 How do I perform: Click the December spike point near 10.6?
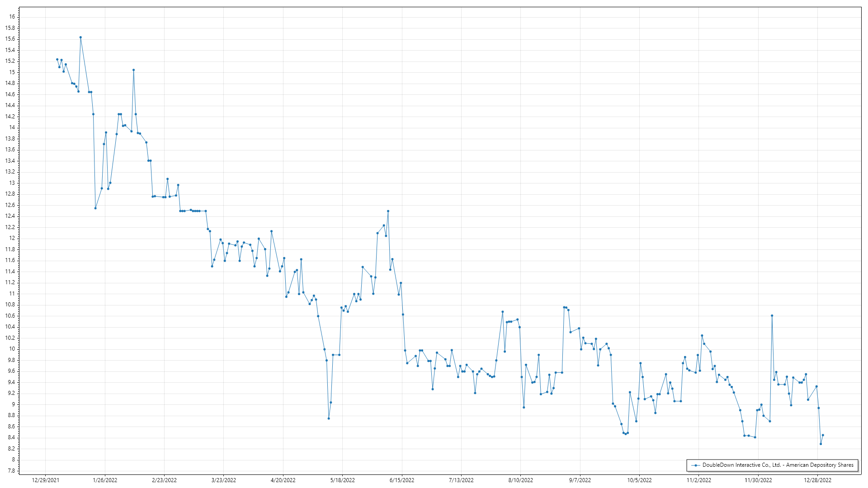(772, 316)
